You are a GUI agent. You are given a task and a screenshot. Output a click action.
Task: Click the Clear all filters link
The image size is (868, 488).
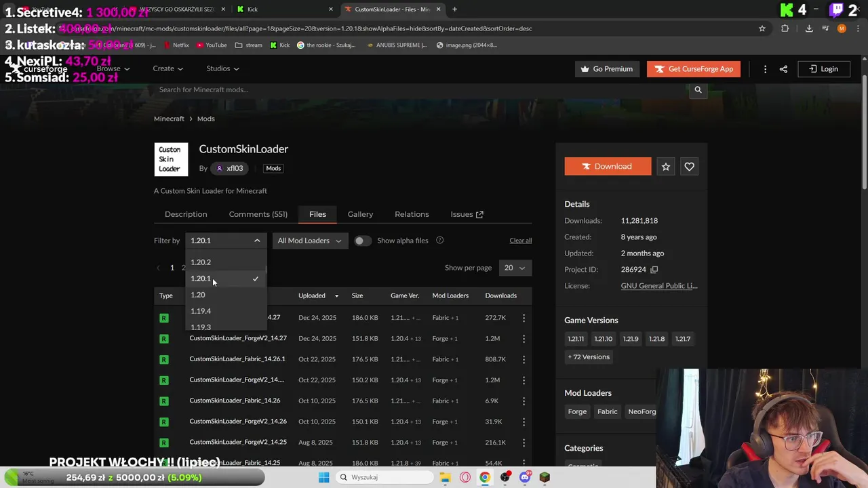tap(521, 241)
